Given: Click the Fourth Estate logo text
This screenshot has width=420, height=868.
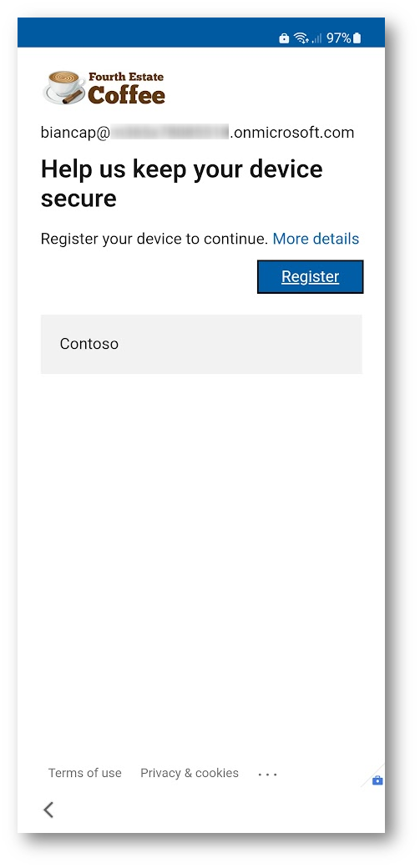Looking at the screenshot, I should (126, 77).
